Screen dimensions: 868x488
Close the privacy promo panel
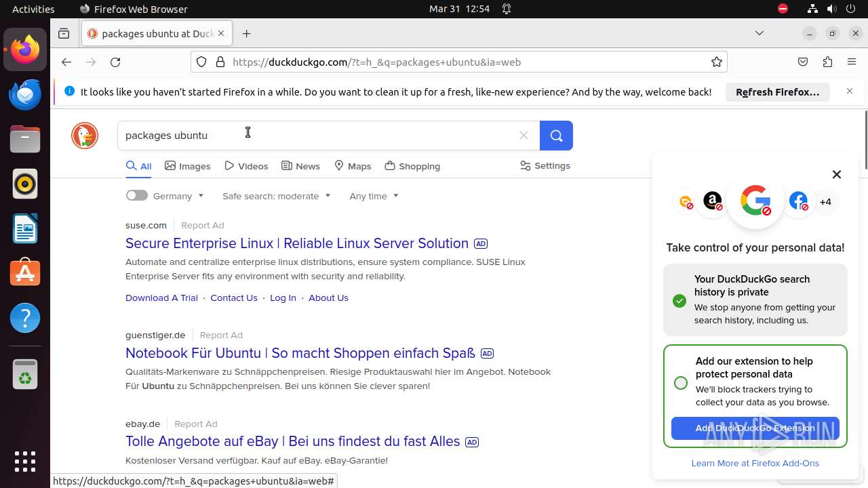pyautogui.click(x=837, y=174)
